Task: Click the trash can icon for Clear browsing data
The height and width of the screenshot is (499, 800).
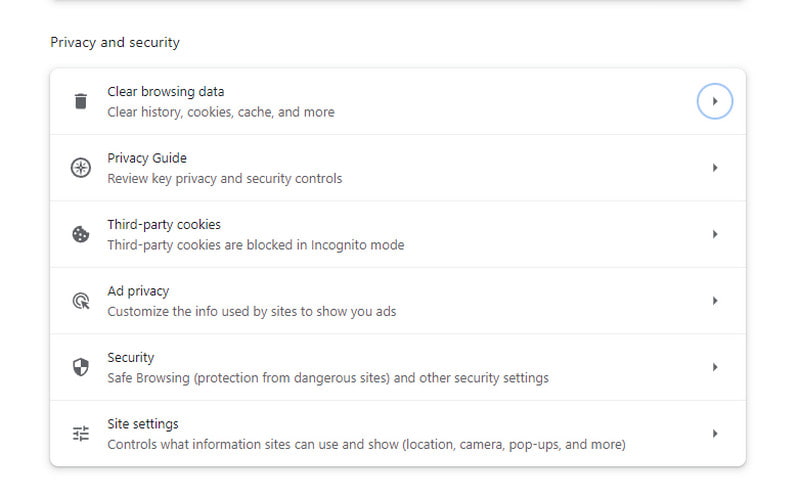Action: tap(81, 101)
